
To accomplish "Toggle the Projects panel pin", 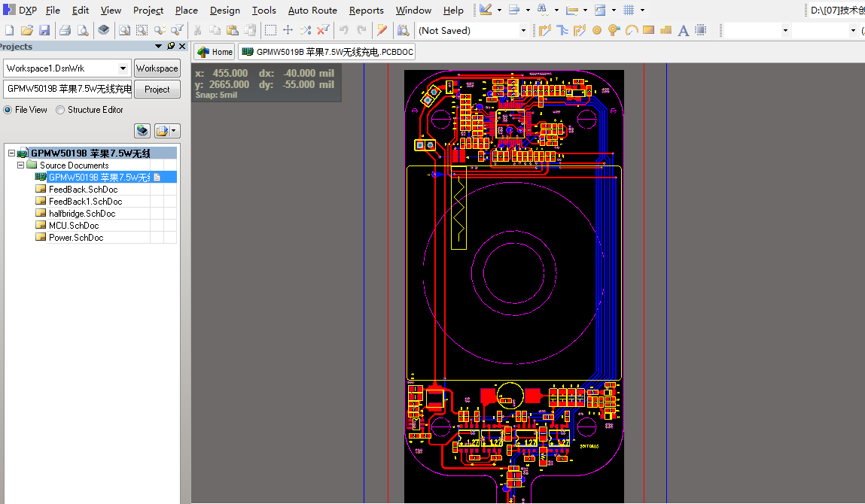I will [x=171, y=47].
